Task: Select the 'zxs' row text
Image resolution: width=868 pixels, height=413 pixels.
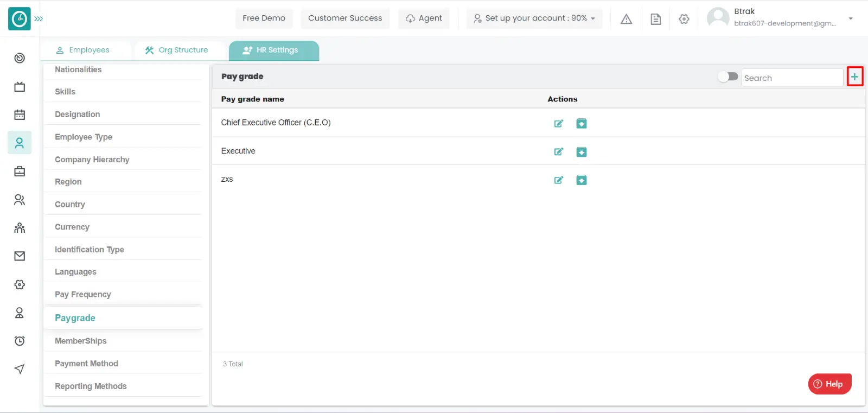Action: (227, 179)
